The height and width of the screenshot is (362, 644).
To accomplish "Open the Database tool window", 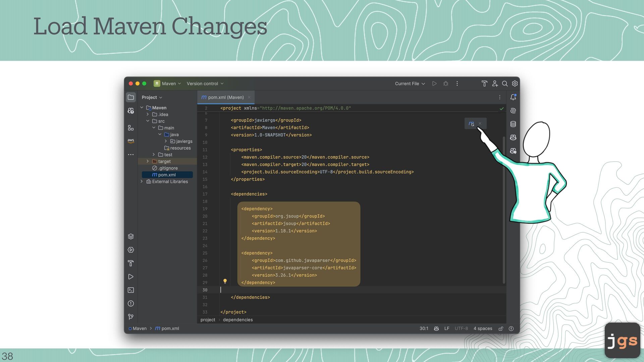I will point(513,124).
